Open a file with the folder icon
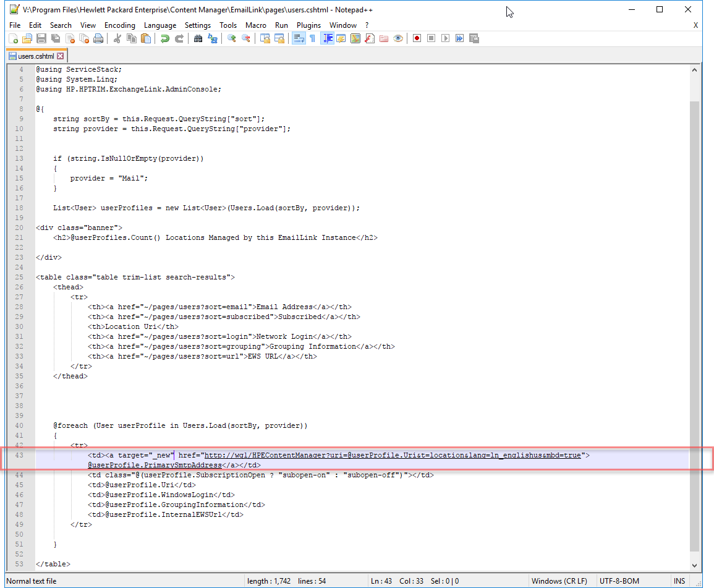The image size is (714, 588). [x=27, y=39]
